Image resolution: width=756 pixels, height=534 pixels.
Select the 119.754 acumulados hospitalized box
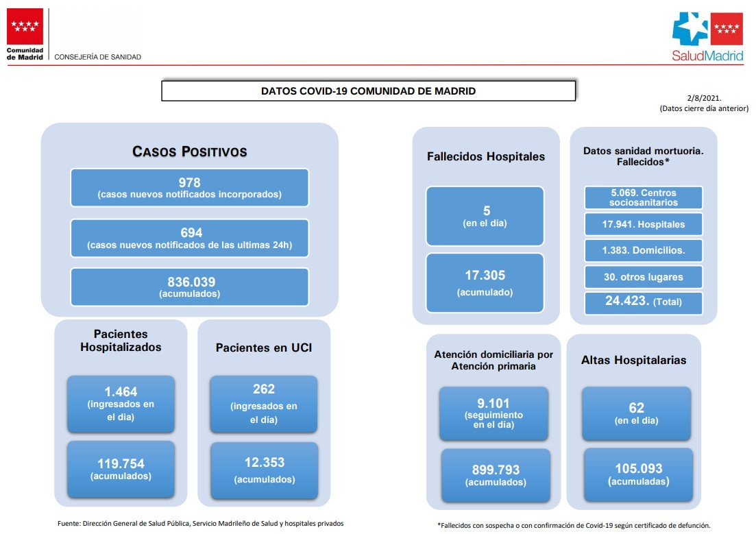click(121, 470)
